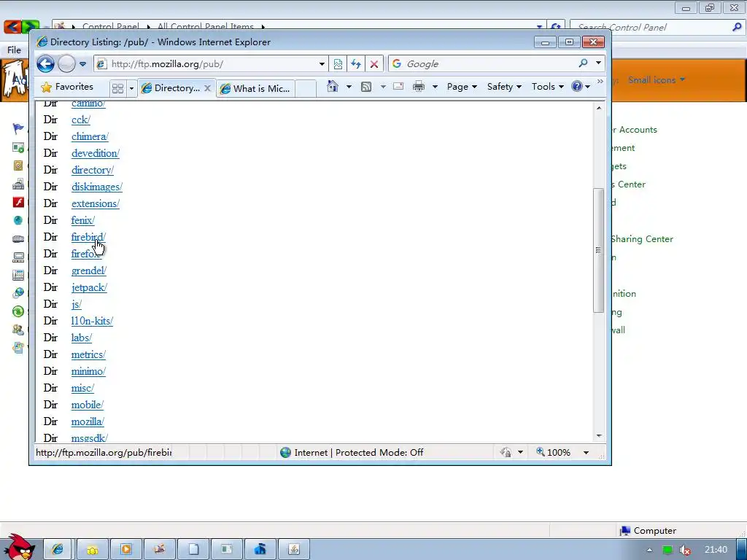
Task: Click the Action Center flag icon in Control Panel
Action: point(18,128)
